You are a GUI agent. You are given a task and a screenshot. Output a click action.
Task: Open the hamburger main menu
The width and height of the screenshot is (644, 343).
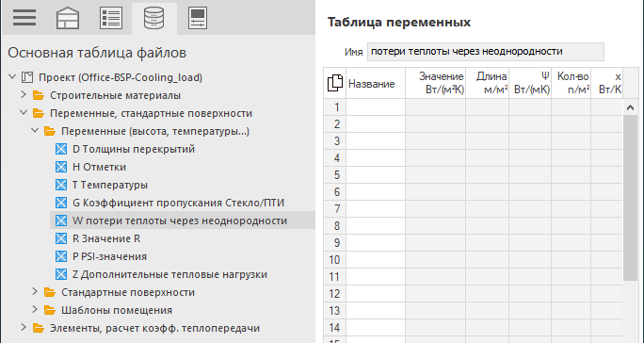pyautogui.click(x=24, y=18)
